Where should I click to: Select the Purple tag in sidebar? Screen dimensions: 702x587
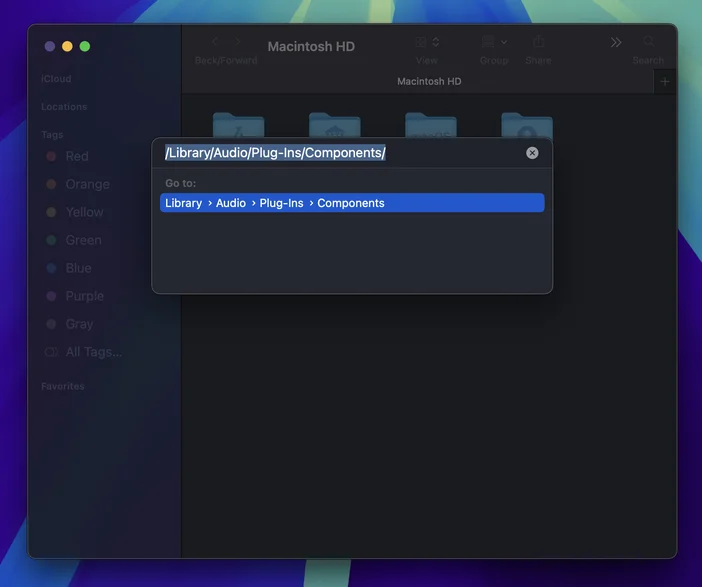coord(85,296)
